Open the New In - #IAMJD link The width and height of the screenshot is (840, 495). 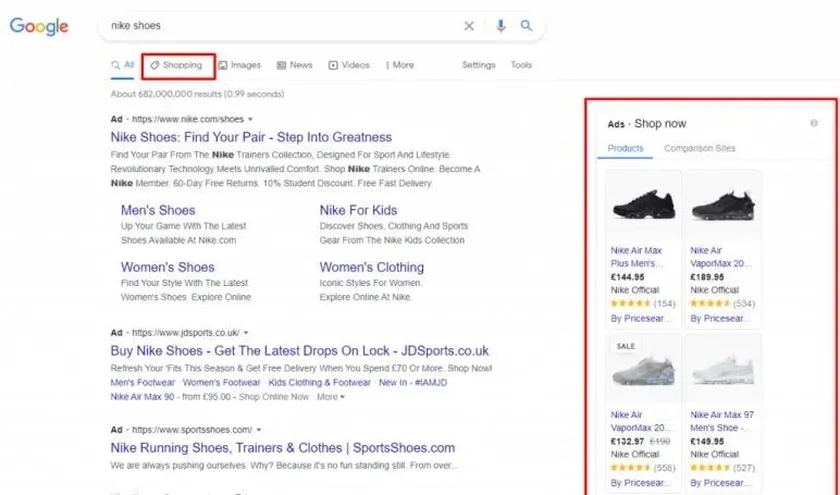pyautogui.click(x=413, y=382)
